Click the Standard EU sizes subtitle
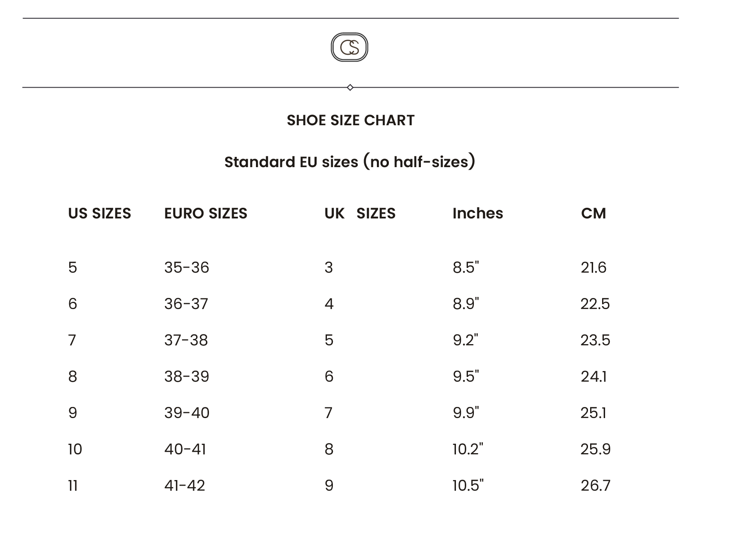 pyautogui.click(x=350, y=162)
